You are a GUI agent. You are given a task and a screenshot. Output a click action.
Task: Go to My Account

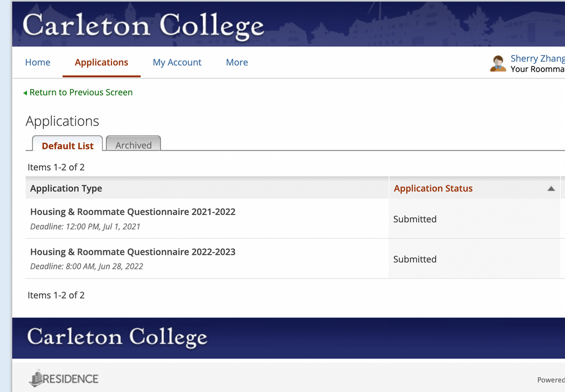click(177, 62)
